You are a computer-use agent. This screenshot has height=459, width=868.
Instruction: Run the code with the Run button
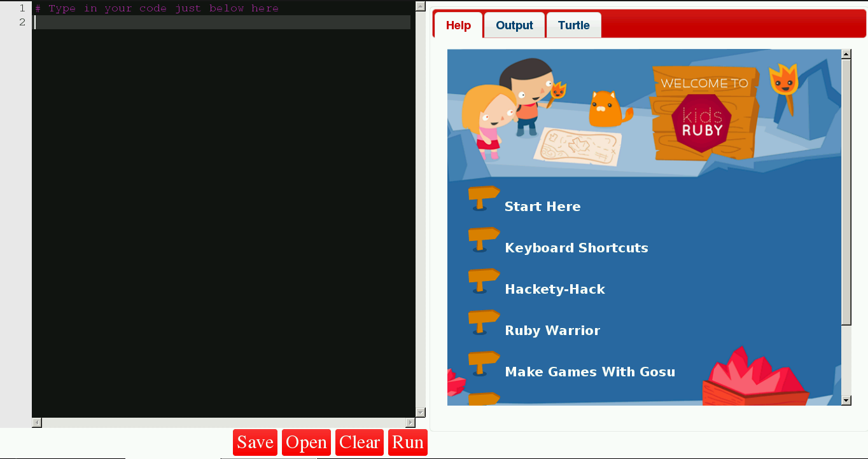[x=408, y=442]
